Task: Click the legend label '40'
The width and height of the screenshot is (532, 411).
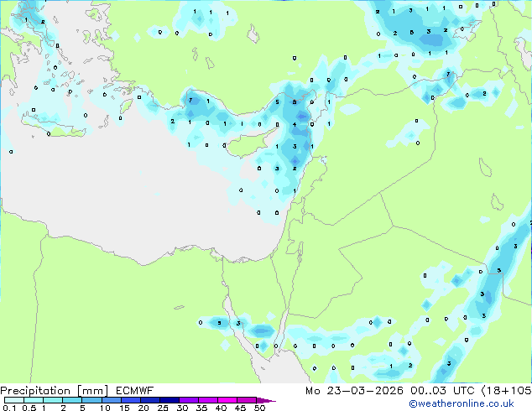Action: pos(221,408)
